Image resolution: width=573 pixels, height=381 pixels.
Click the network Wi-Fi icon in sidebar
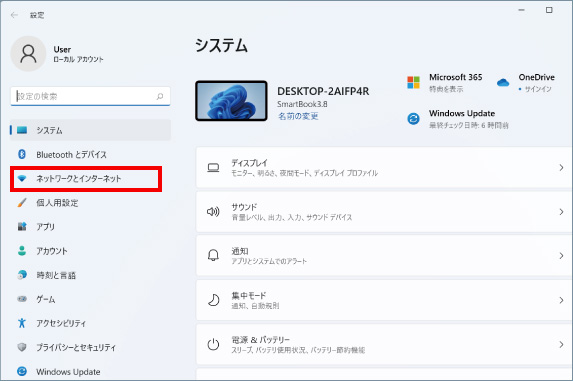point(22,179)
